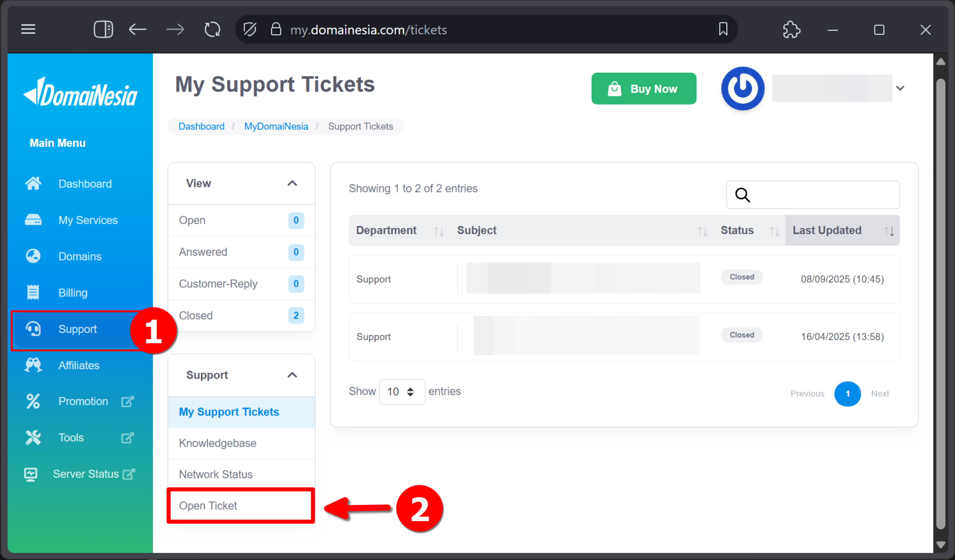Click the scrollbar down arrow
This screenshot has height=560, width=955.
click(x=940, y=544)
